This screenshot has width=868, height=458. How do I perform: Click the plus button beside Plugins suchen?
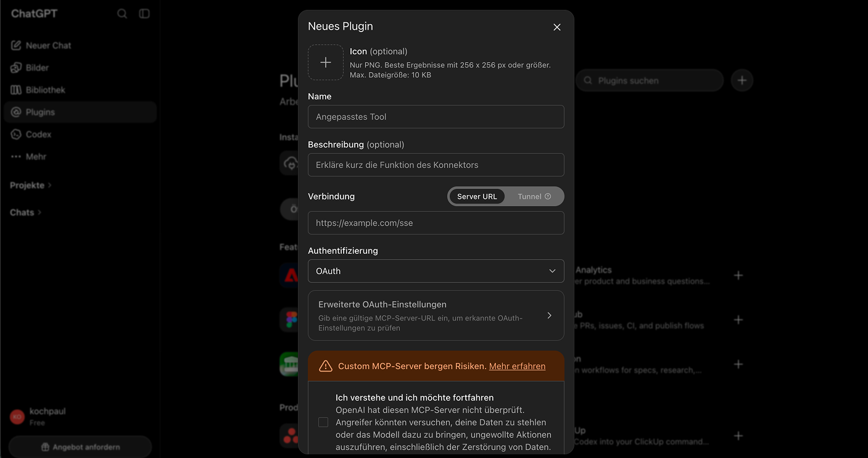742,80
